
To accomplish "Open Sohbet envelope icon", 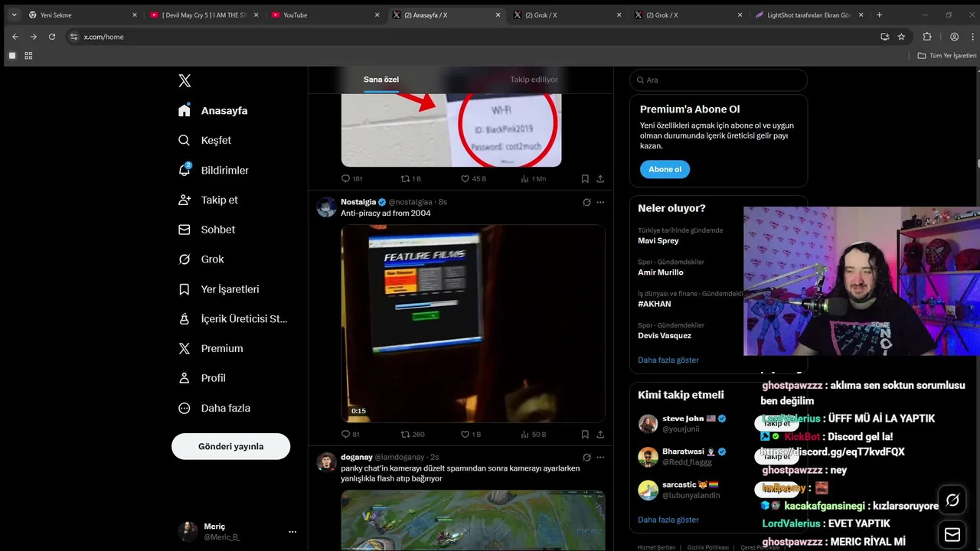I will point(185,230).
